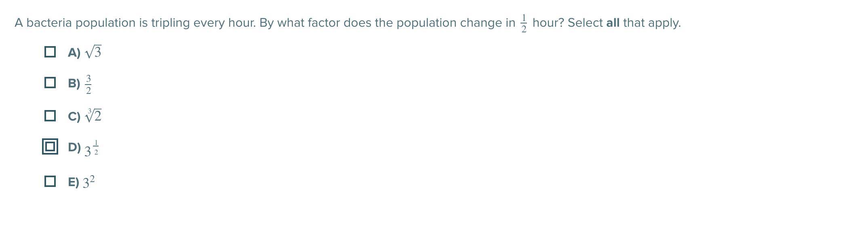The width and height of the screenshot is (868, 246).
Task: Click the bold word "all" in the question
Action: click(613, 23)
